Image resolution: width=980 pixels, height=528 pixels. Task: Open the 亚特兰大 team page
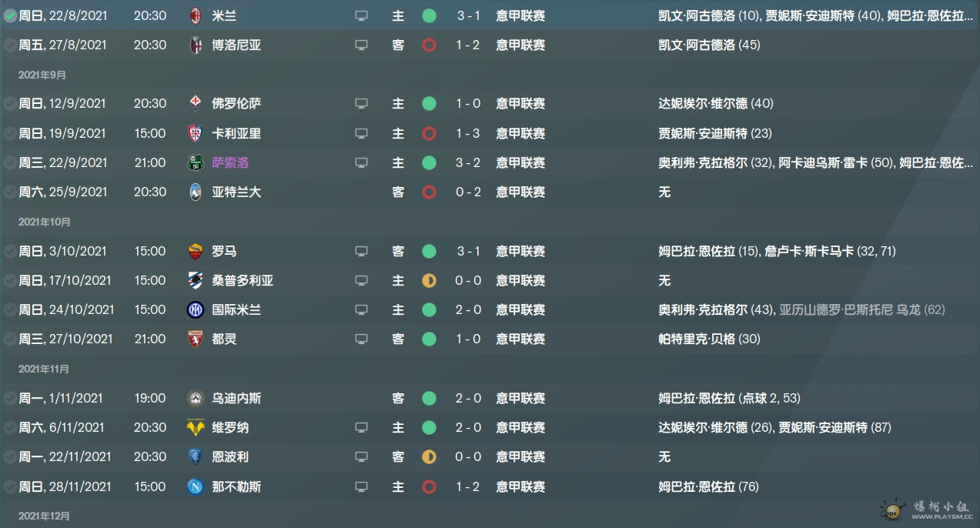point(236,192)
